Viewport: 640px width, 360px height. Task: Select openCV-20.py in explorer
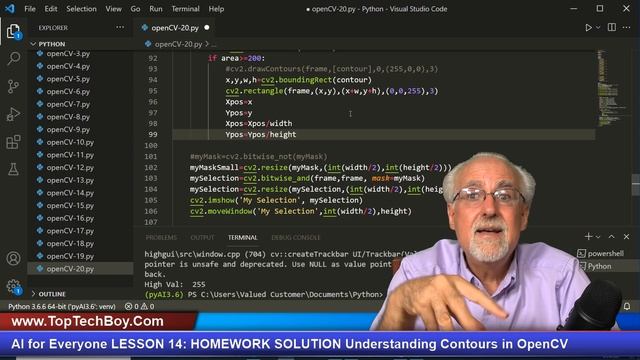click(80, 269)
